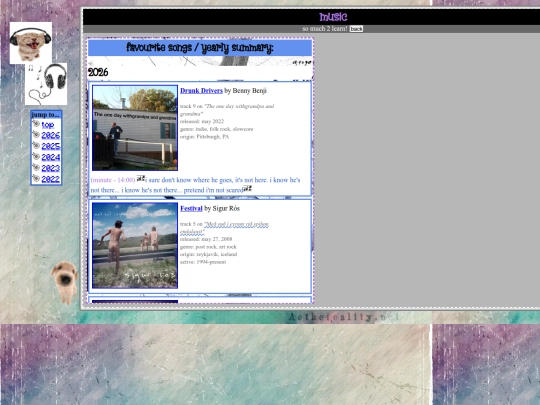This screenshot has height=405, width=540.
Task: Click the bullet icon beside 2025
Action: (36, 145)
